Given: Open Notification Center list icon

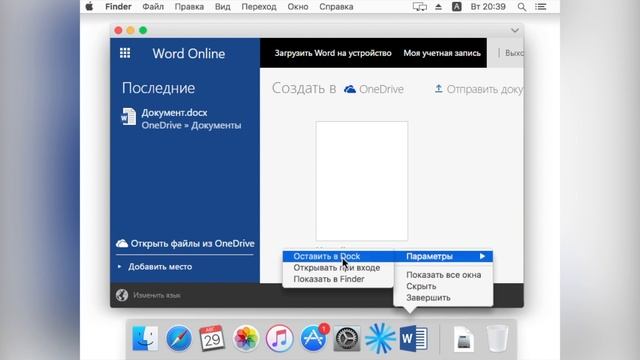Looking at the screenshot, I should coord(541,7).
